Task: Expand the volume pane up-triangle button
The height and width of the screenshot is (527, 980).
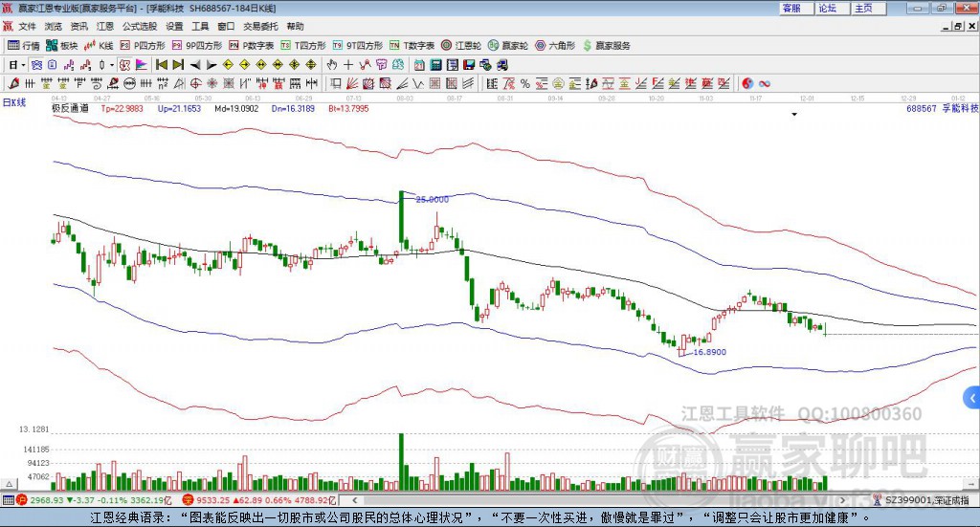Action: pyautogui.click(x=9, y=484)
